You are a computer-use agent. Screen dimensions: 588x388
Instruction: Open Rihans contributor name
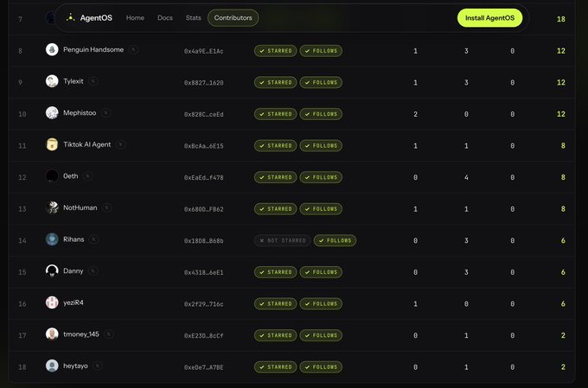[73, 239]
